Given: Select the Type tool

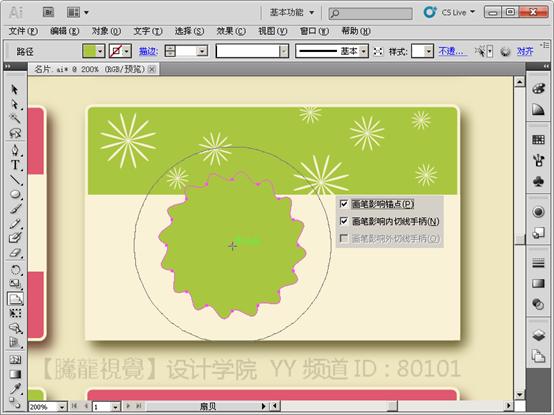Looking at the screenshot, I should 15,165.
